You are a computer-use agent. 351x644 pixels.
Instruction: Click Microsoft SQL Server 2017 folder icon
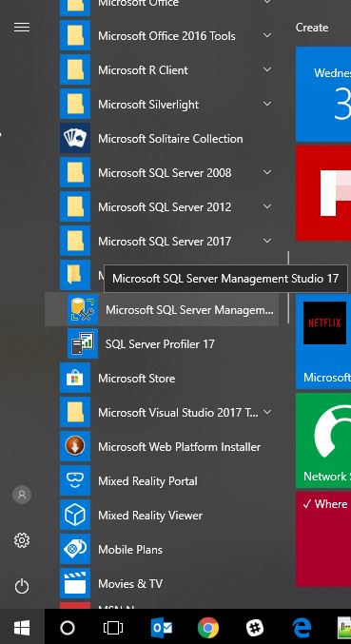coord(75,241)
